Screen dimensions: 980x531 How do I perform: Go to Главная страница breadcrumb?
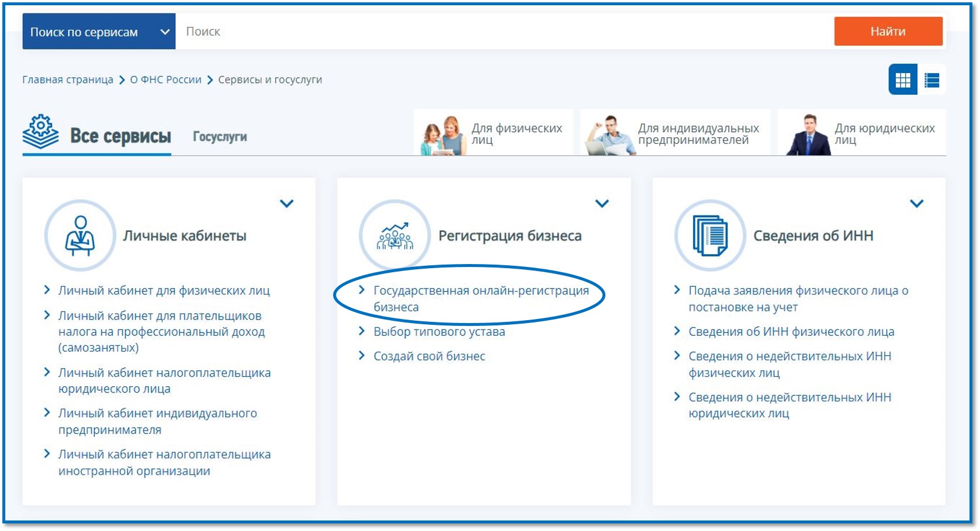68,80
